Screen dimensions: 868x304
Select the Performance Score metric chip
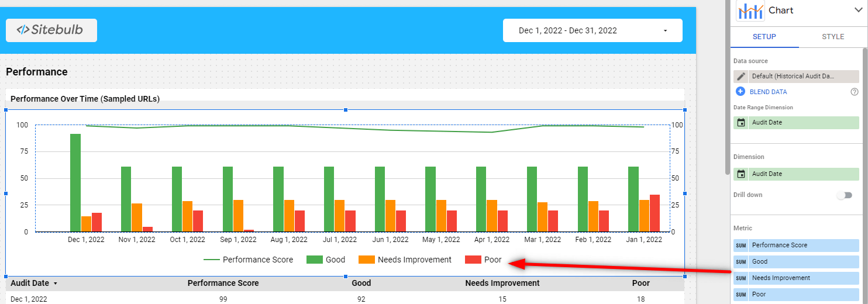796,246
